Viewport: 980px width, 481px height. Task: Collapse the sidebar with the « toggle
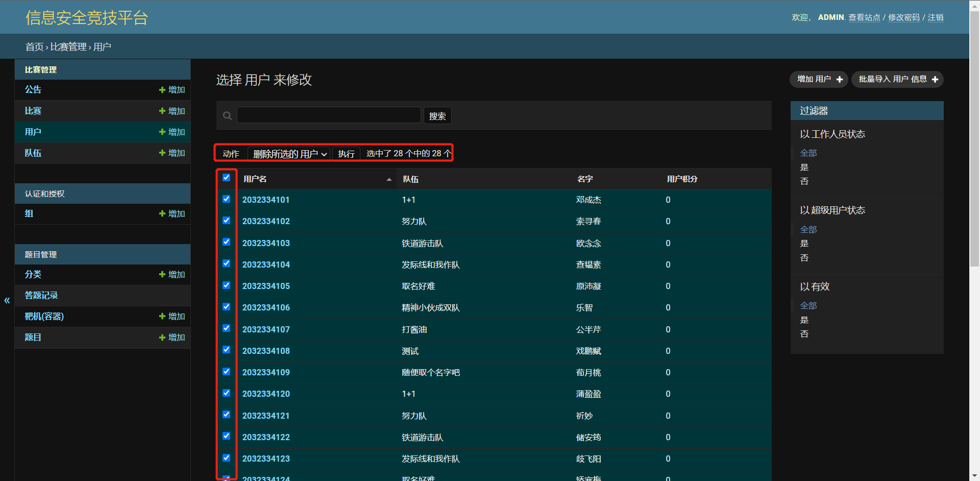pyautogui.click(x=7, y=300)
